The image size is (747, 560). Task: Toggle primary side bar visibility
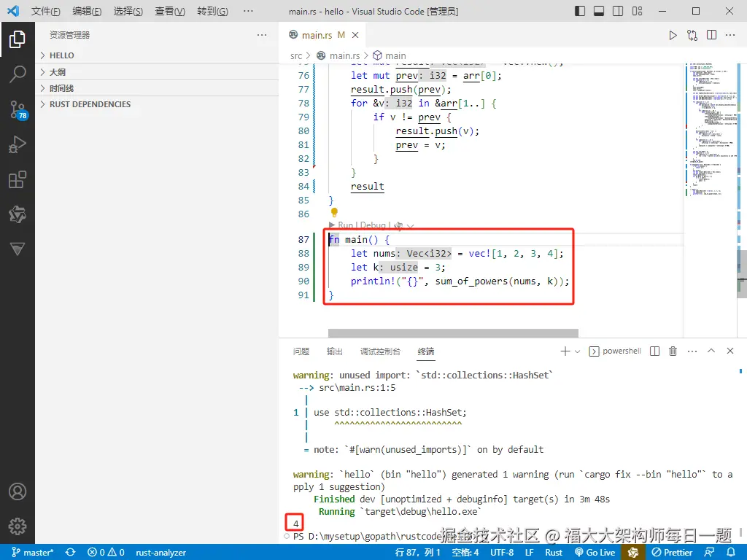(x=580, y=11)
